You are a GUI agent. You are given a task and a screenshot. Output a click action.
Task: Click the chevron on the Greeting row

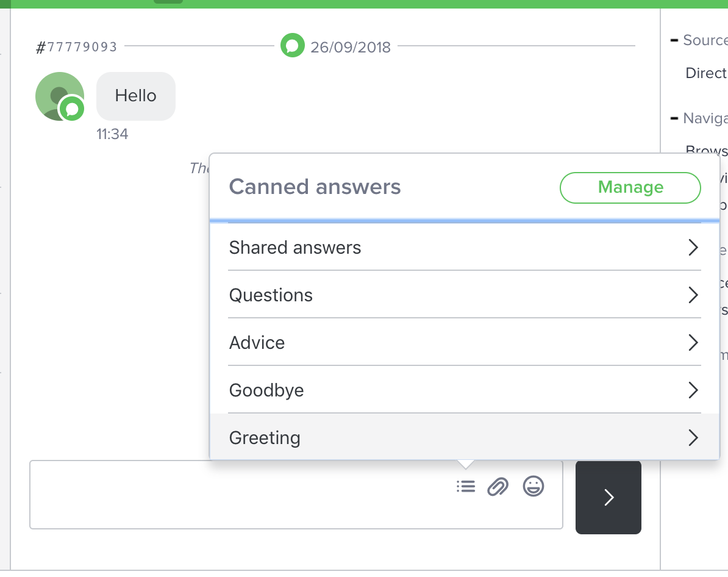[x=693, y=438]
